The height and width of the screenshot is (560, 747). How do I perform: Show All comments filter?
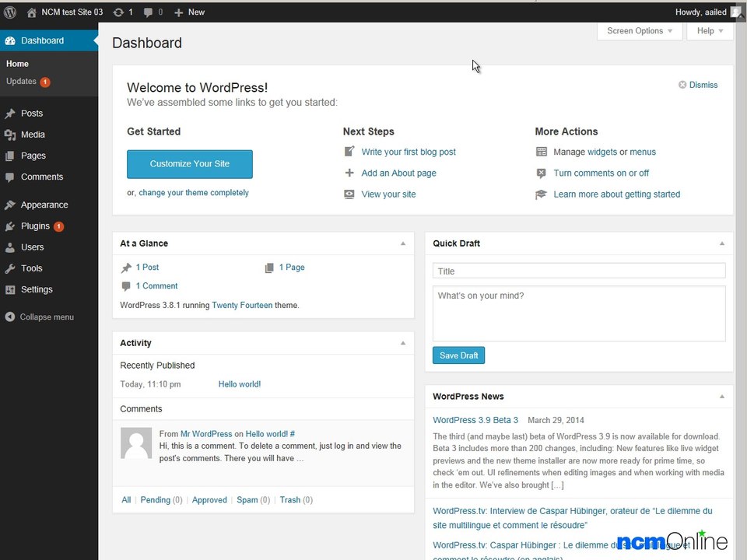tap(126, 500)
